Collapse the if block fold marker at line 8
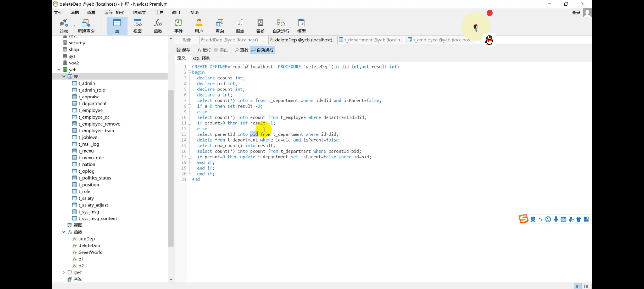This screenshot has height=289, width=644. (x=190, y=106)
